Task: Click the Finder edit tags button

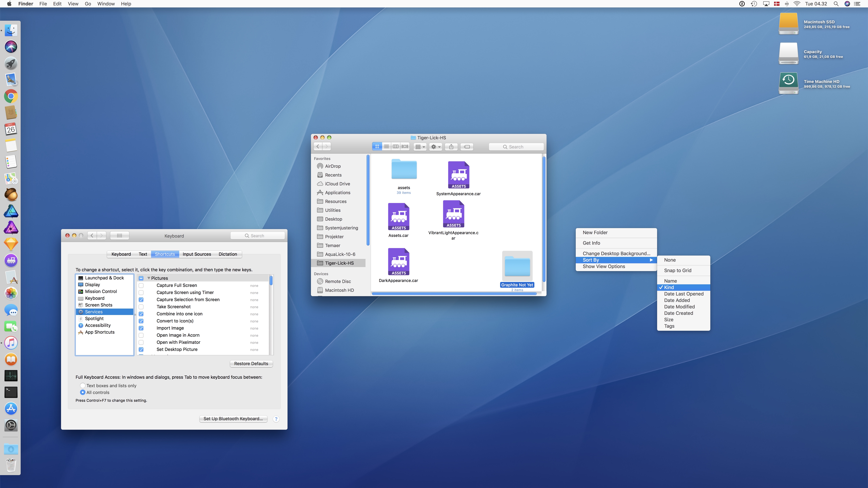Action: click(467, 147)
